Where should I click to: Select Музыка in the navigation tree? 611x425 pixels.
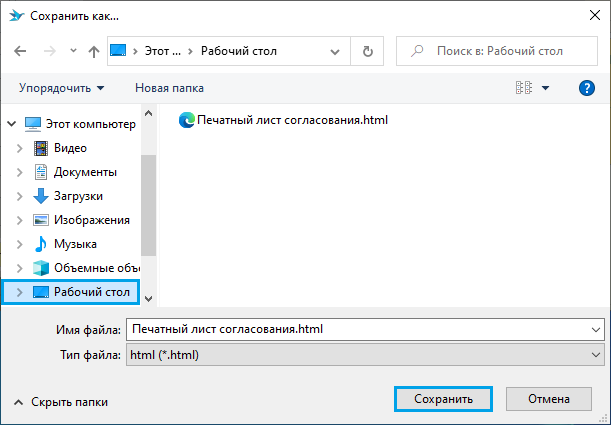click(x=75, y=244)
